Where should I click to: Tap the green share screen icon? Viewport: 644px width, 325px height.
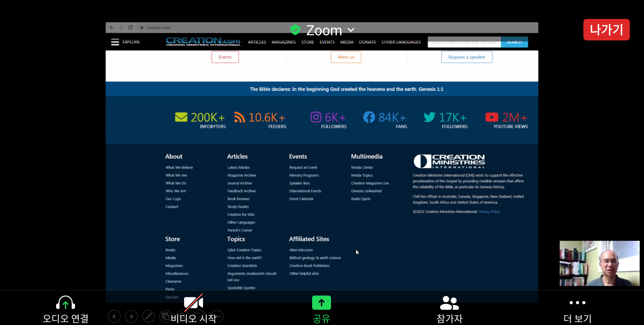click(321, 302)
